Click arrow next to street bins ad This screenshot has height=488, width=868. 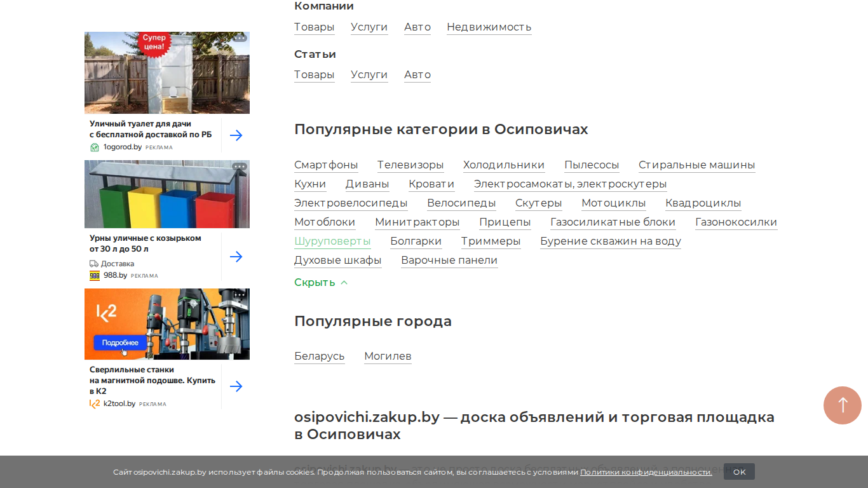pos(236,257)
